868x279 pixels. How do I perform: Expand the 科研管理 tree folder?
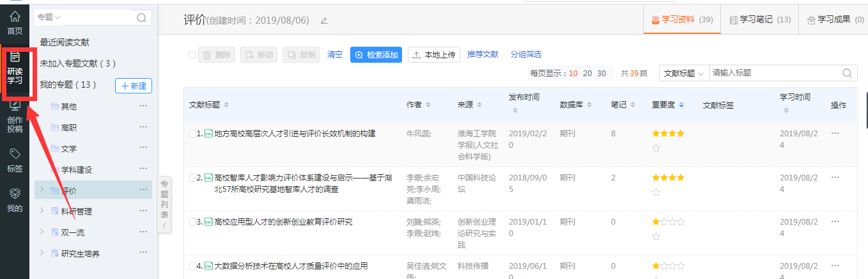point(42,211)
